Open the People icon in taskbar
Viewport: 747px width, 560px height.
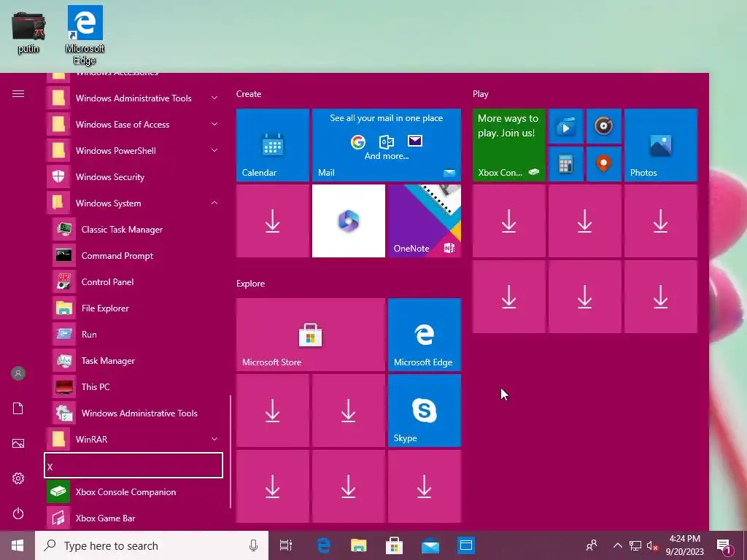tap(592, 545)
